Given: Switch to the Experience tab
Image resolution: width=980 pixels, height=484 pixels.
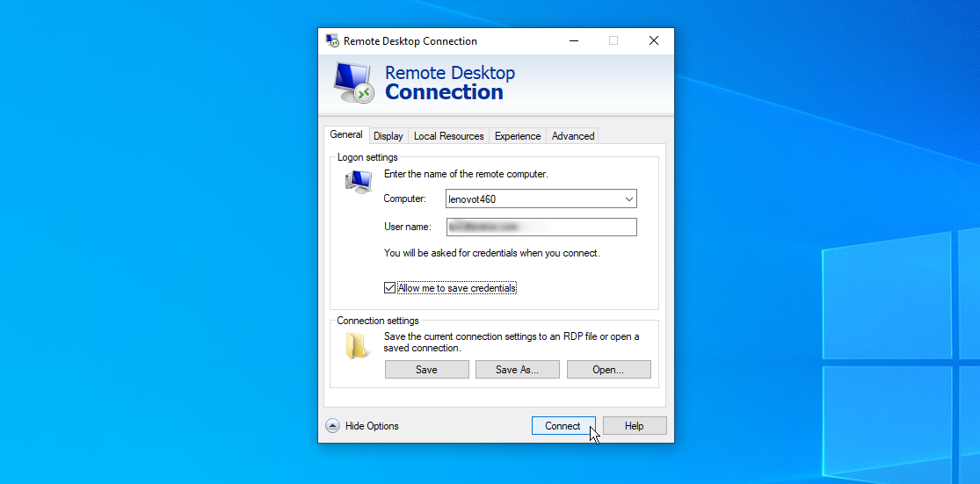Looking at the screenshot, I should pos(518,136).
